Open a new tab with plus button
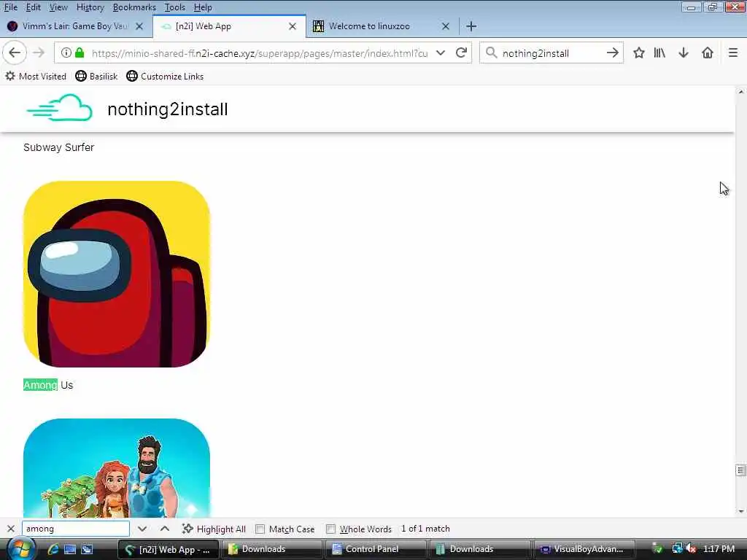Image resolution: width=747 pixels, height=560 pixels. (x=471, y=26)
